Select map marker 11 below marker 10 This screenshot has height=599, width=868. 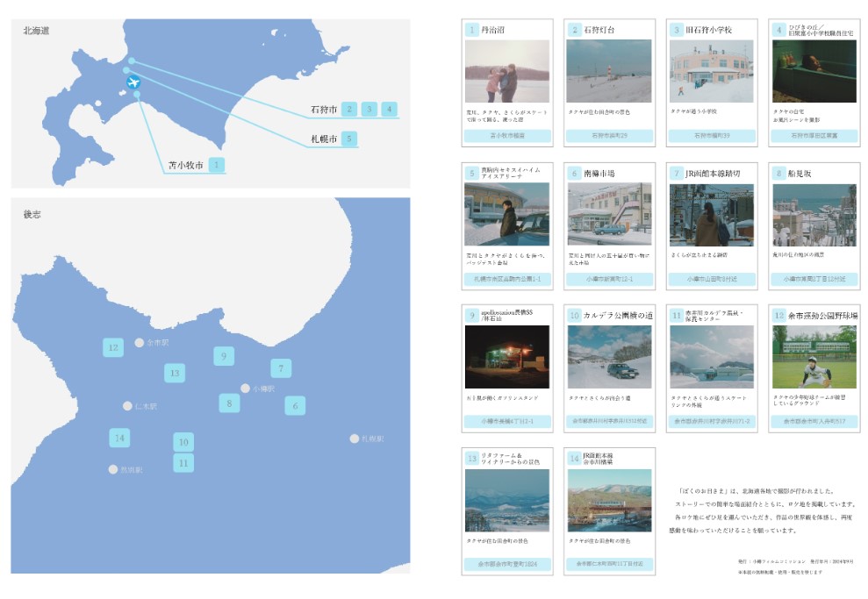[183, 463]
